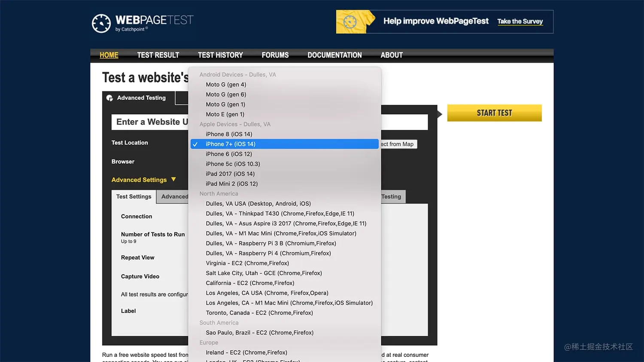
Task: Click the Advanced Testing tab icon
Action: tap(109, 98)
